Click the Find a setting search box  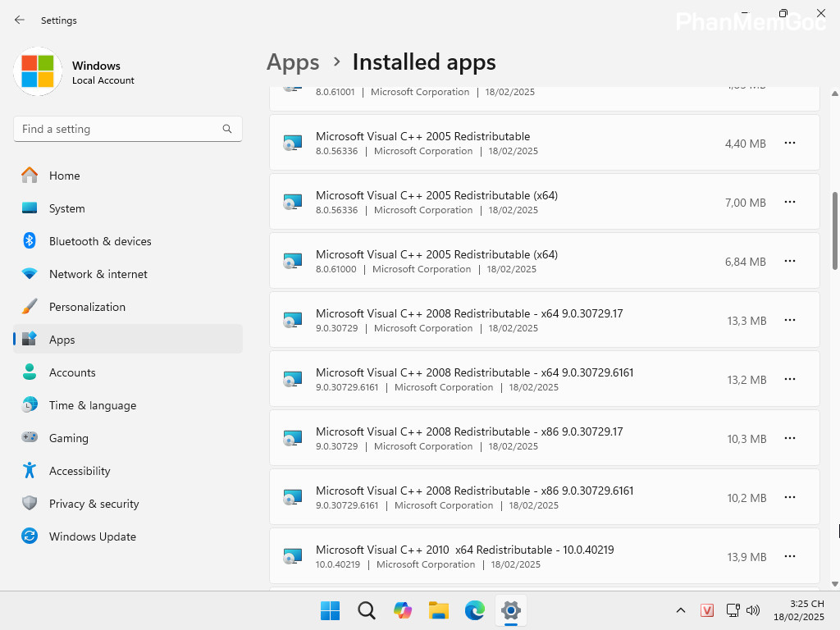point(119,129)
